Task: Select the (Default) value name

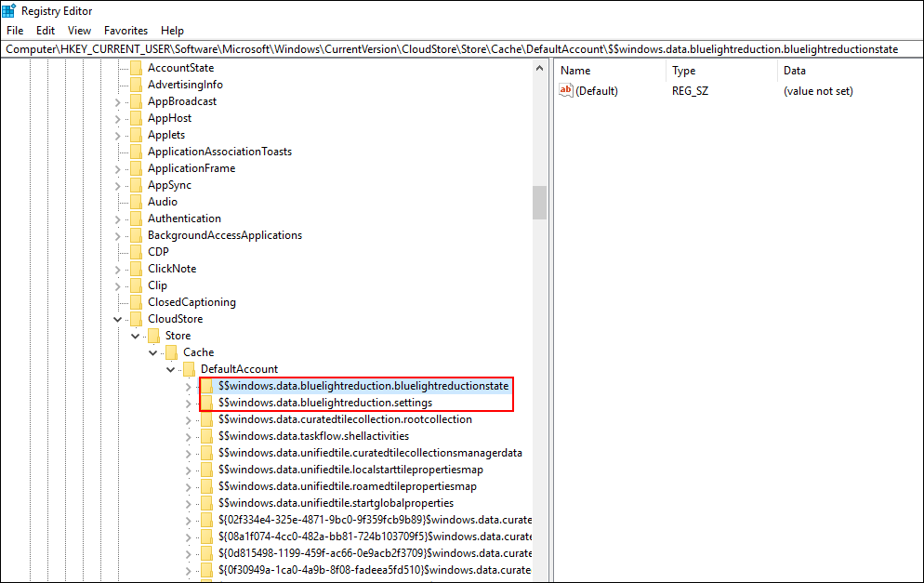Action: (597, 91)
